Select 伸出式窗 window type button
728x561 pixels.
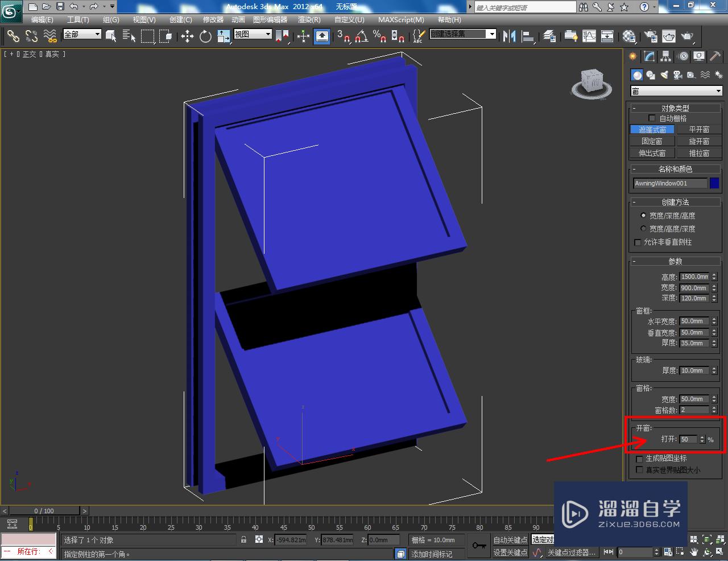[652, 153]
